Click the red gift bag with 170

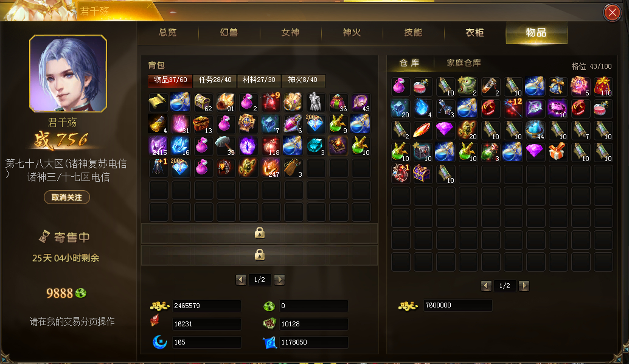coord(603,86)
